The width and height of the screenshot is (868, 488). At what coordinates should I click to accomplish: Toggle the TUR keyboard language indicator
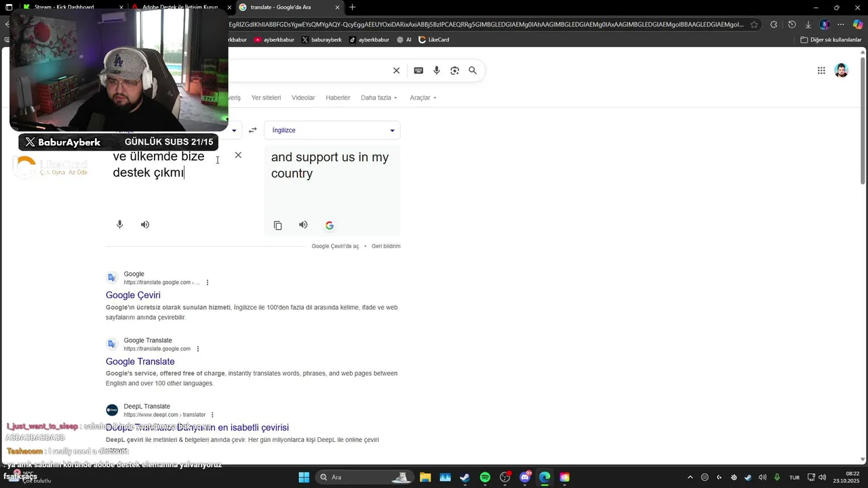point(794,477)
